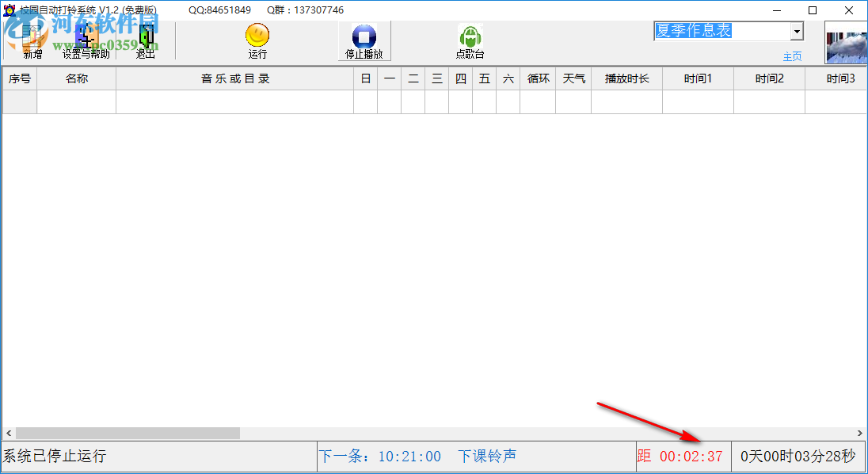Image resolution: width=868 pixels, height=474 pixels.
Task: Click the 播放时长 duration column header
Action: tap(626, 78)
